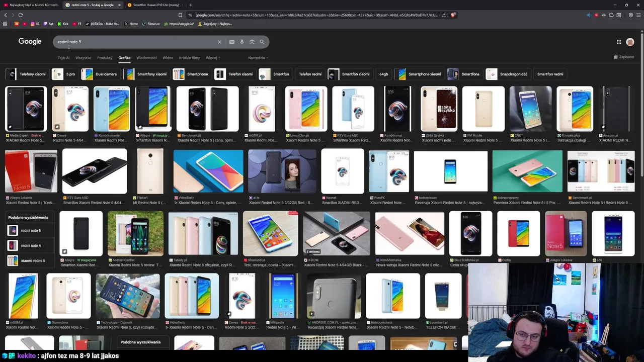
Task: Clear the search box with the X icon
Action: (219, 42)
